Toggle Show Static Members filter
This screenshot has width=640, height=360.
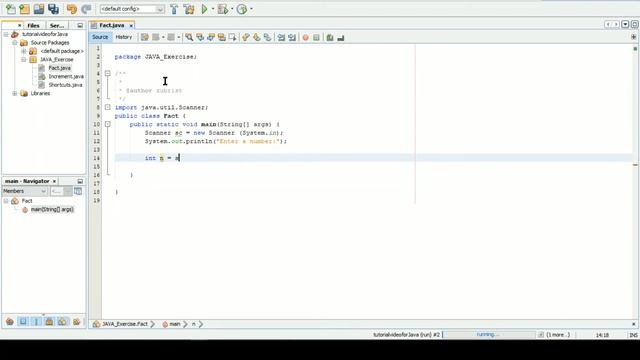pos(36,322)
